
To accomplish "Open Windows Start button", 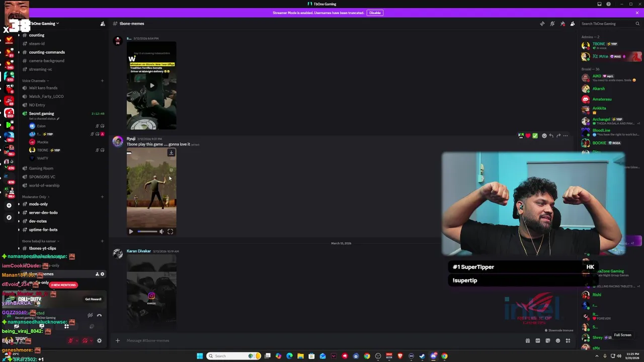I will (x=200, y=356).
